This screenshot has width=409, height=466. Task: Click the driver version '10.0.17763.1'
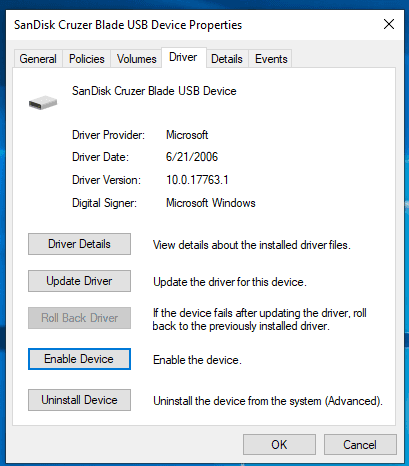197,180
